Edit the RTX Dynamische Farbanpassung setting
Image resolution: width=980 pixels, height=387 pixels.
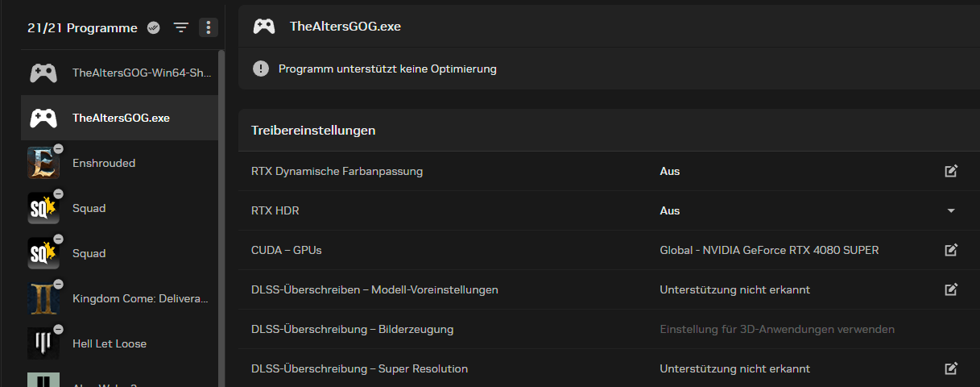coord(951,171)
